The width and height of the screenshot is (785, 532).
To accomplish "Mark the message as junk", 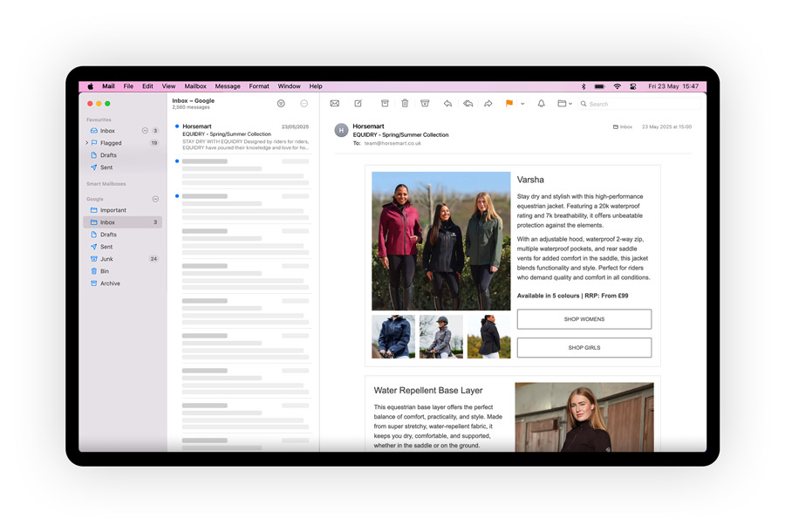I will [425, 103].
